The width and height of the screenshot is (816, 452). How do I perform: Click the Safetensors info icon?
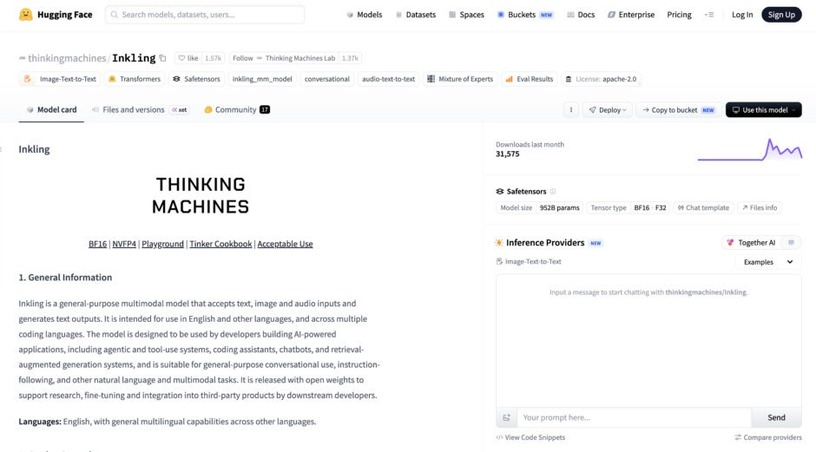pos(553,191)
